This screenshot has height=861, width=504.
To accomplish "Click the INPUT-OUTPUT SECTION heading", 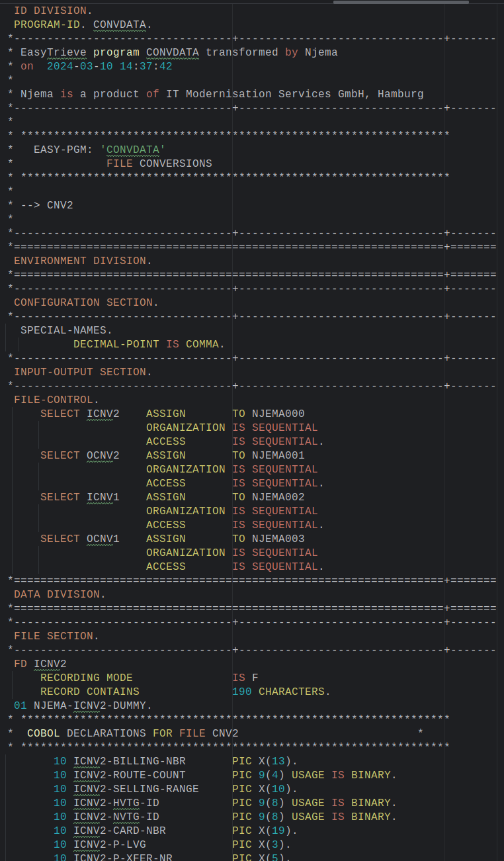I will [83, 372].
